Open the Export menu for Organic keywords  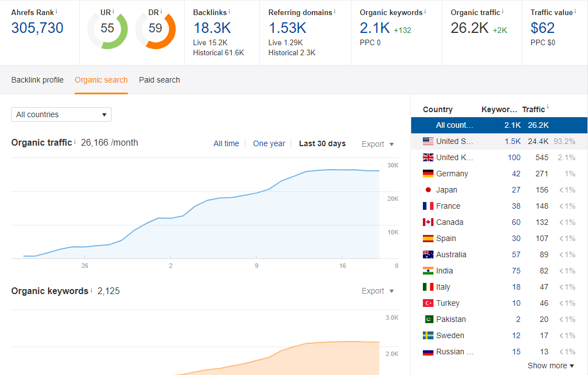[378, 291]
